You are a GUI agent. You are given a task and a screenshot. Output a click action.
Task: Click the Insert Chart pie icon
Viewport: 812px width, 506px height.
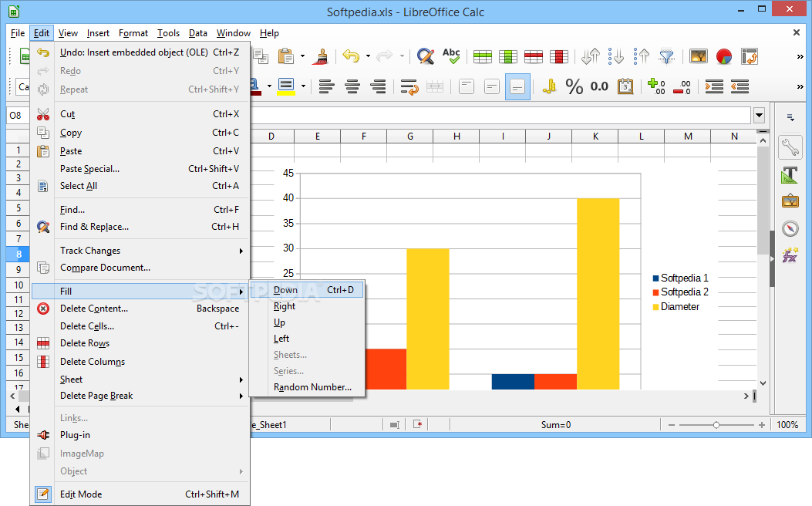tap(724, 56)
